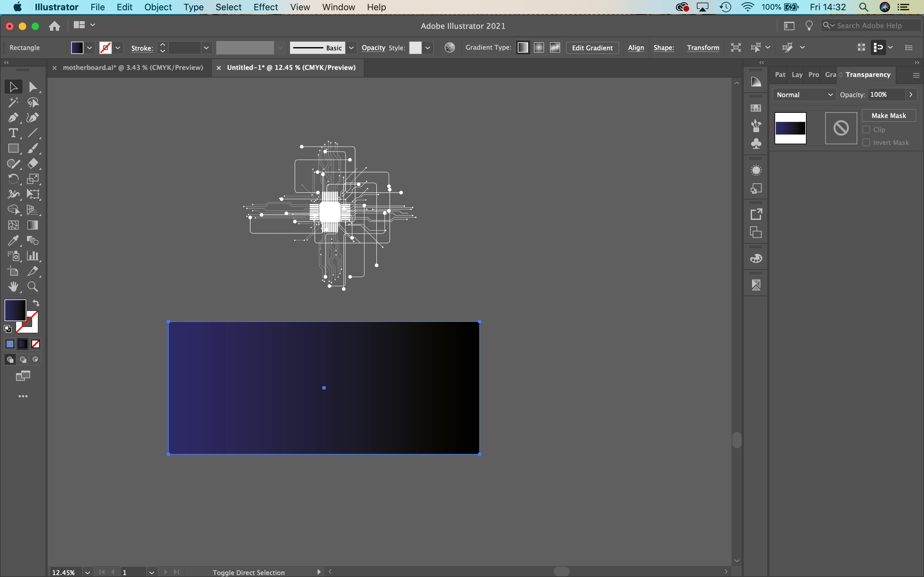Screen dimensions: 924x577
Task: Enable the Clip checkbox
Action: 866,130
